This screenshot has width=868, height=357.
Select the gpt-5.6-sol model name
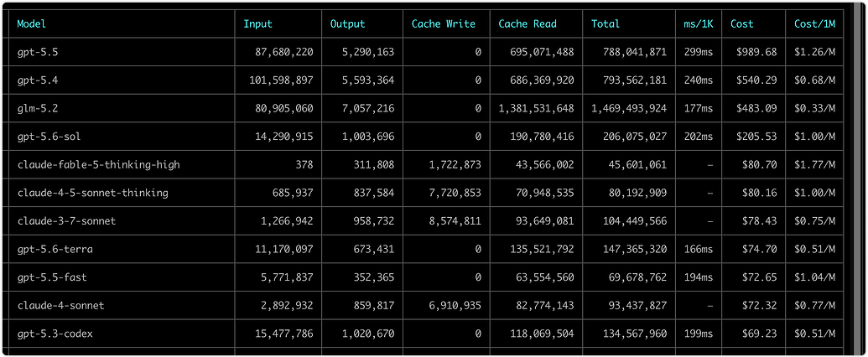pyautogui.click(x=49, y=137)
